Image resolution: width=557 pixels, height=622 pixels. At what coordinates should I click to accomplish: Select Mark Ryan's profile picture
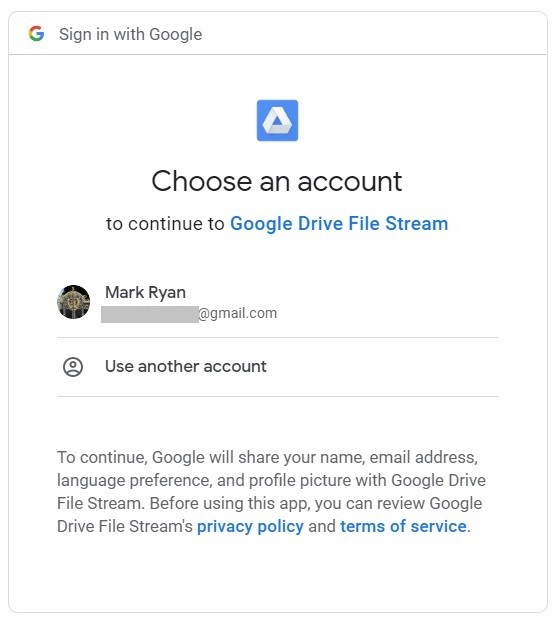(x=73, y=302)
